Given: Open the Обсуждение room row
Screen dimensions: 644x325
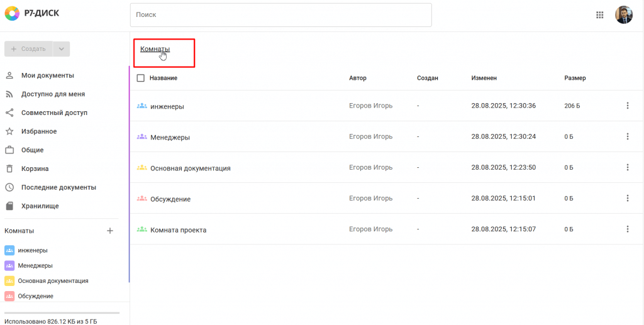Looking at the screenshot, I should (x=387, y=198).
